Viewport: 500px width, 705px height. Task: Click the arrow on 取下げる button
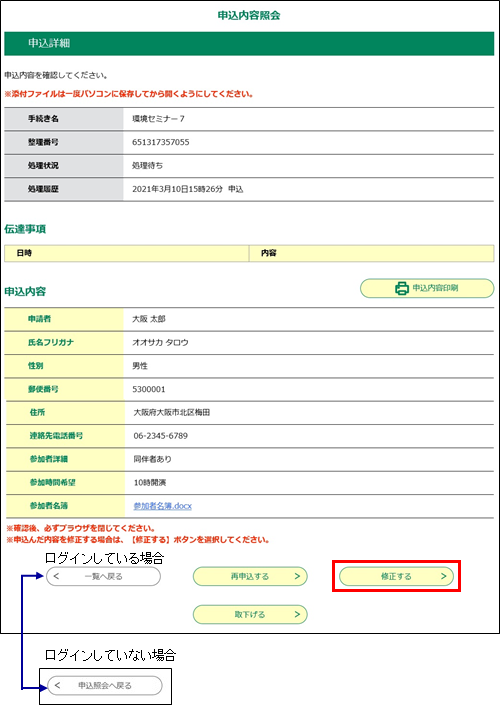pyautogui.click(x=297, y=614)
